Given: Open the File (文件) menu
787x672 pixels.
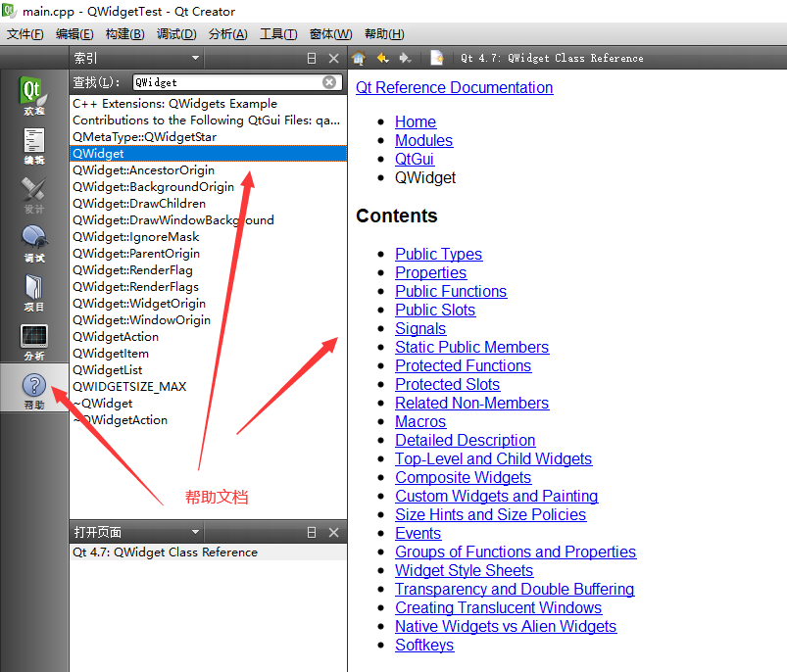Looking at the screenshot, I should tap(25, 34).
